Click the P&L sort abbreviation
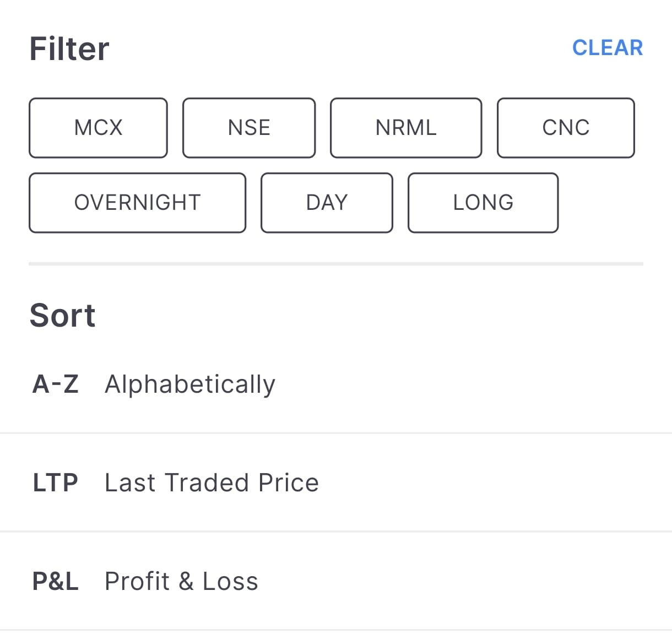Screen dimensions: 672x634 (x=56, y=581)
